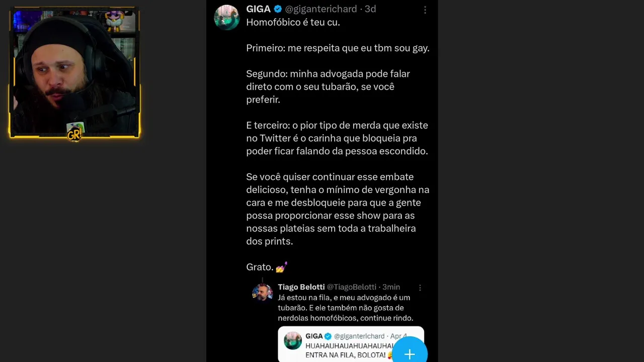Screen dimensions: 644x362
Task: Click the GIGA avatar in nested quoted tweet
Action: tap(293, 341)
